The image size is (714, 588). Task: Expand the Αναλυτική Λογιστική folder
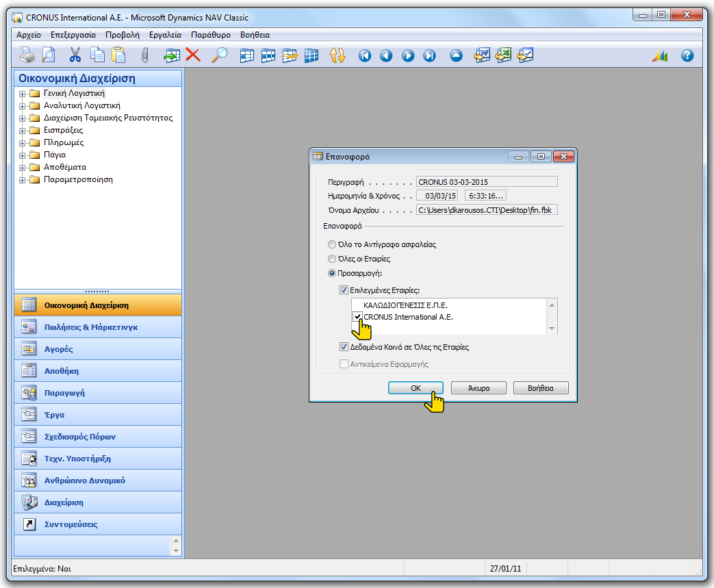pyautogui.click(x=22, y=106)
